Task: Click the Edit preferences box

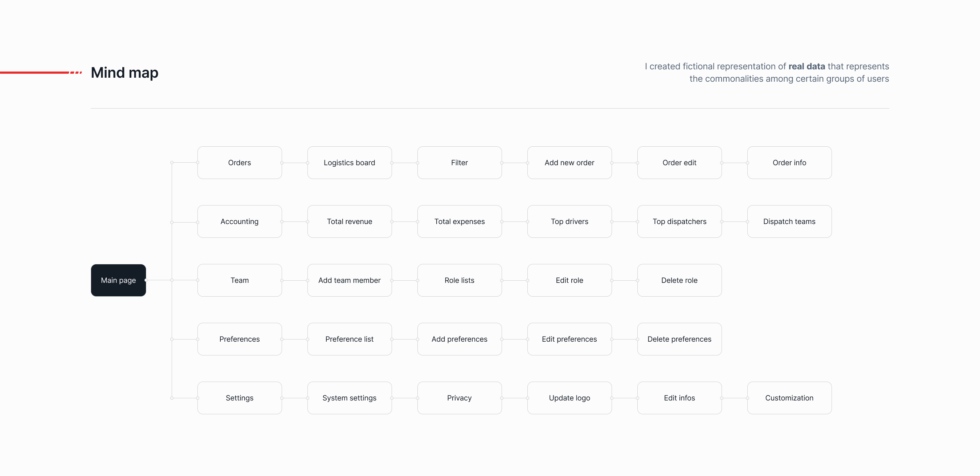Action: pyautogui.click(x=569, y=339)
